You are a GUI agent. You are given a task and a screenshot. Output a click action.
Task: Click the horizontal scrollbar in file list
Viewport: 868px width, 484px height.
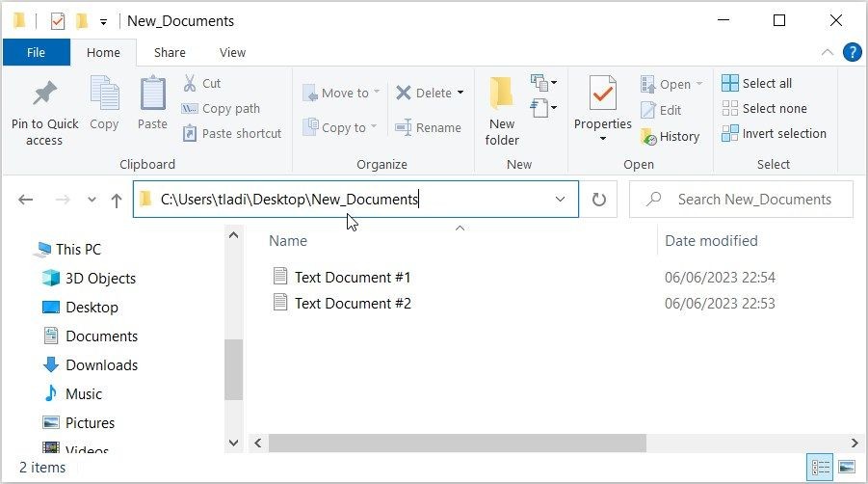pos(458,443)
